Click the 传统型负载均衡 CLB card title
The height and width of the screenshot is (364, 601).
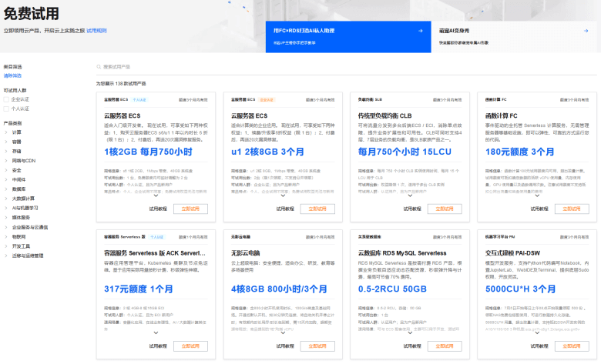click(384, 116)
